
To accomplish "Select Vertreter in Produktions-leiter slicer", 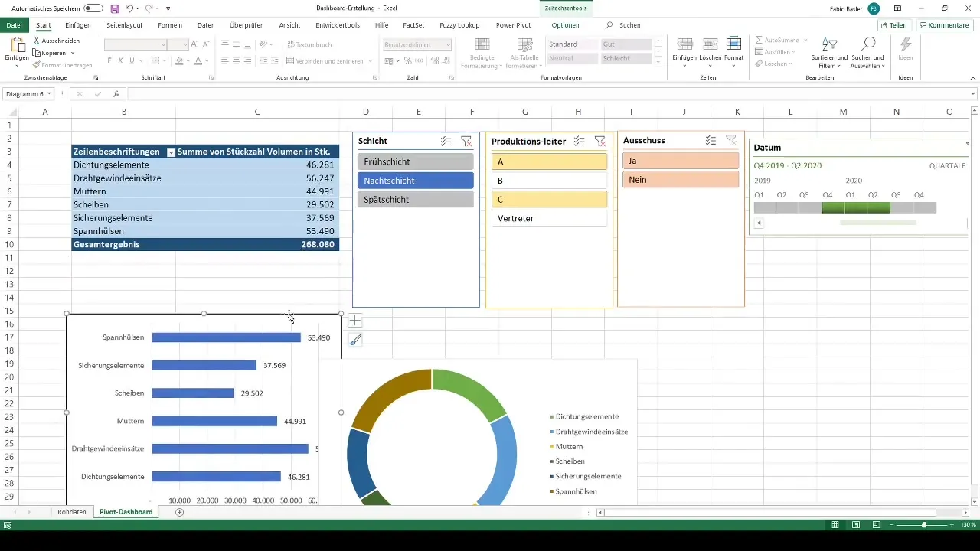I will [x=550, y=218].
